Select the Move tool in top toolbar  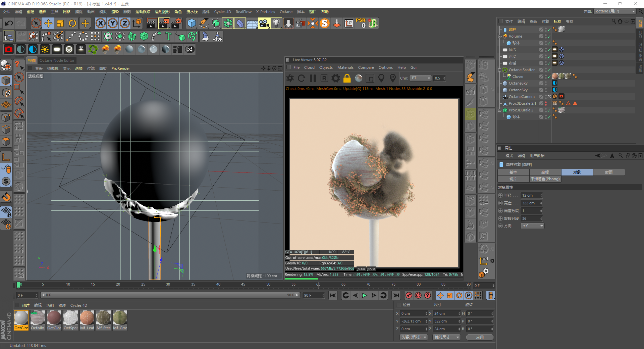48,23
